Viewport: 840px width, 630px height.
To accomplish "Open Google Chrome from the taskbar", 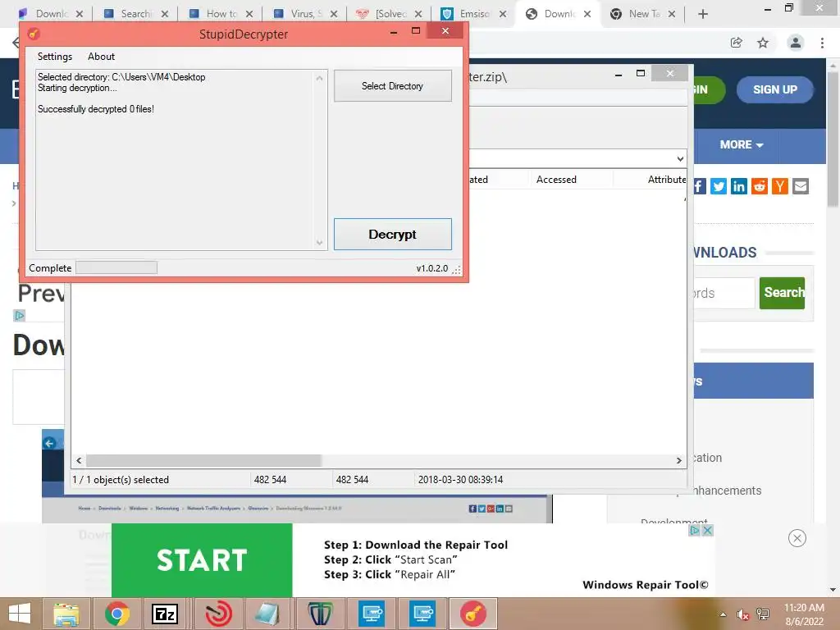I will [x=116, y=614].
